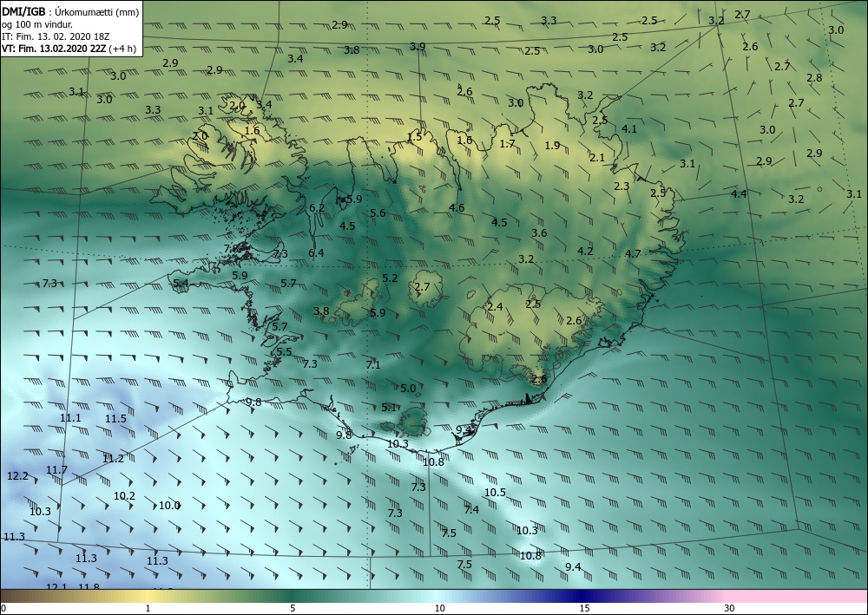Click the 10.5 value on the map
The height and width of the screenshot is (615, 868).
495,492
